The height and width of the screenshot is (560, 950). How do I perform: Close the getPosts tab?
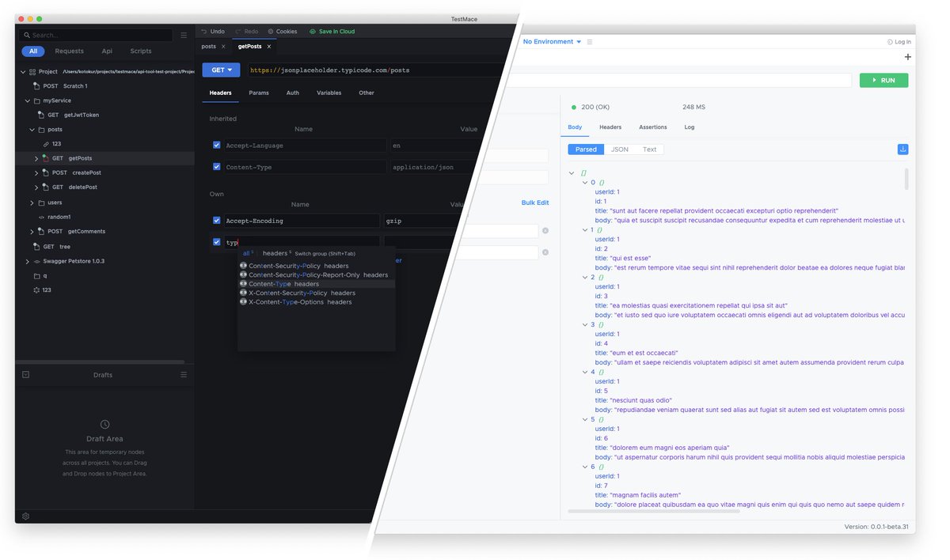tap(268, 47)
